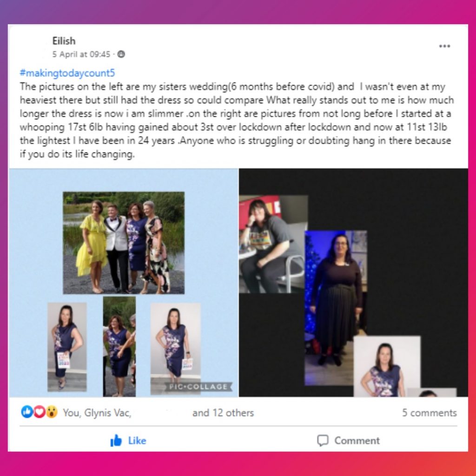
Task: Open Eilish's profile name link
Action: 64,41
